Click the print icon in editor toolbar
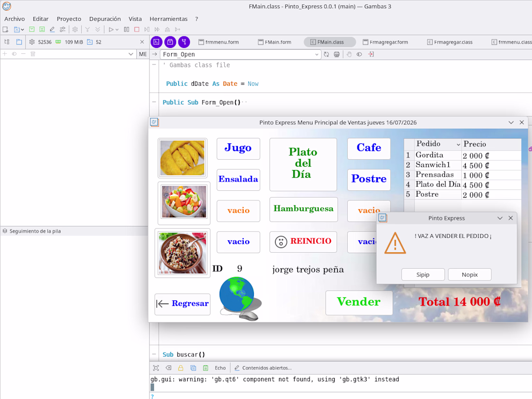Image resolution: width=532 pixels, height=399 pixels. click(337, 54)
